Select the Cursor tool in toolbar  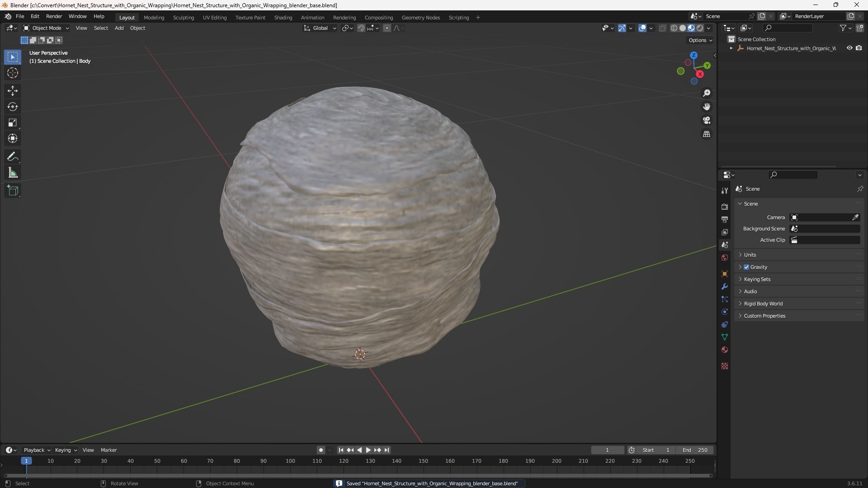pos(13,73)
